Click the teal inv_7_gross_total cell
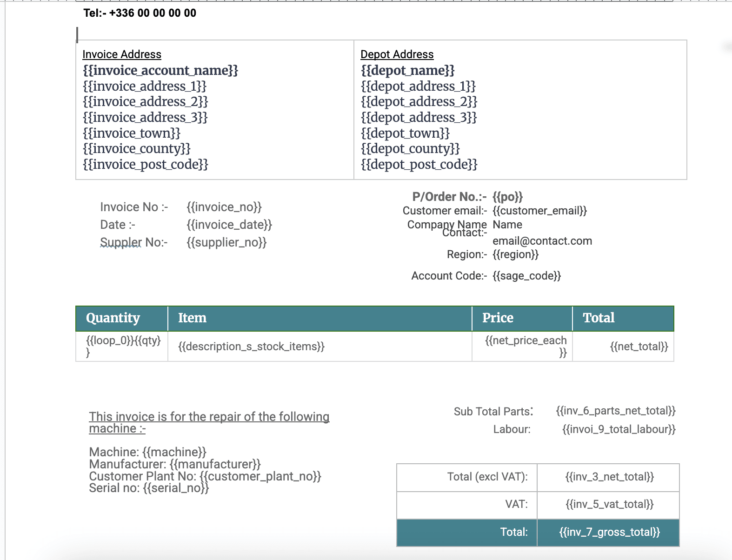Image resolution: width=732 pixels, height=560 pixels. point(609,532)
